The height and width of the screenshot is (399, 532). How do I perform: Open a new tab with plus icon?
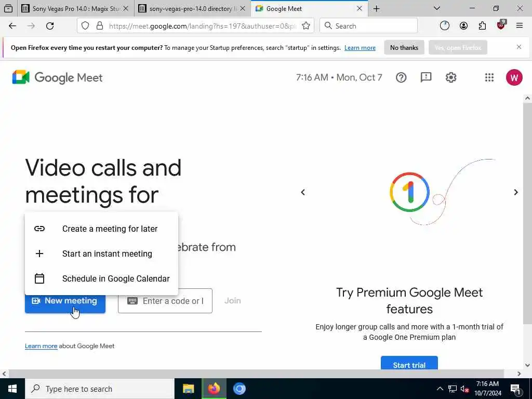tap(376, 8)
